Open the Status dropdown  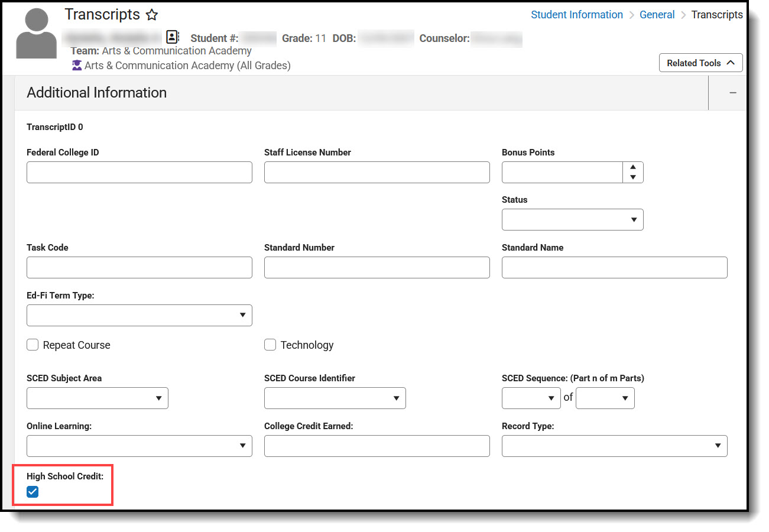(x=572, y=220)
